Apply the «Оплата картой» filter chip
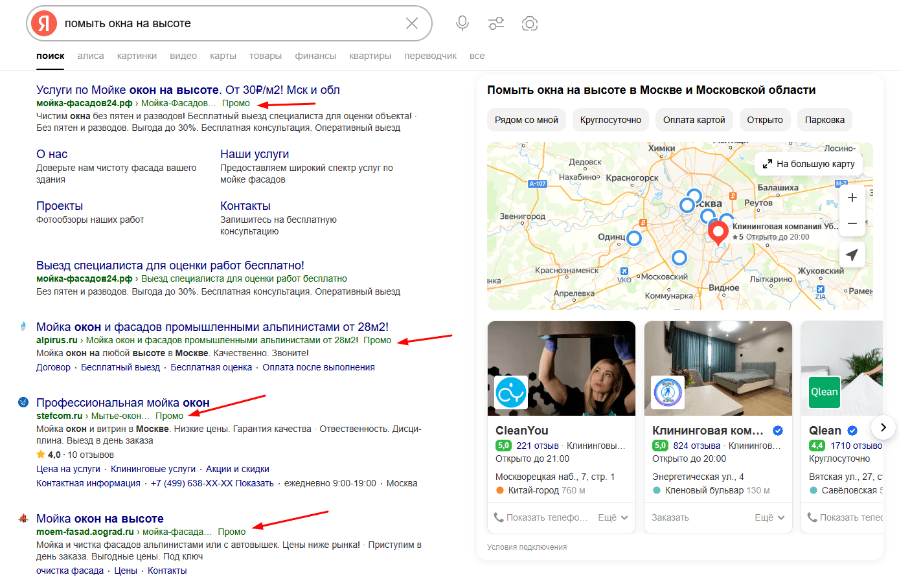 694,120
